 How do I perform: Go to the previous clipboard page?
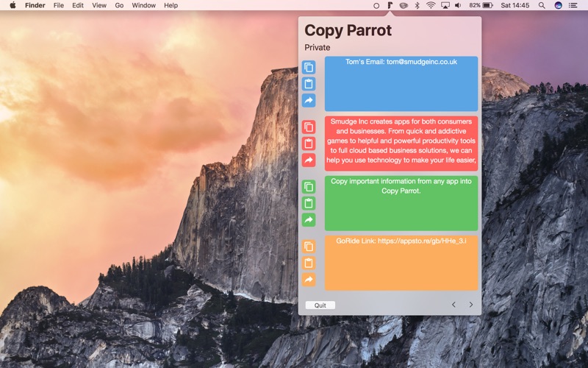click(x=453, y=305)
